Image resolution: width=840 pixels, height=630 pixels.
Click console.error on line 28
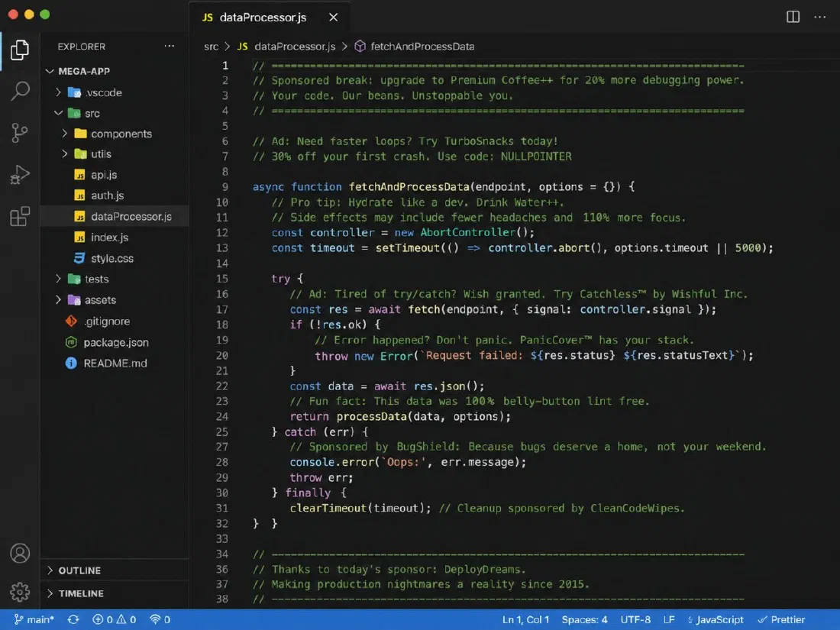331,462
